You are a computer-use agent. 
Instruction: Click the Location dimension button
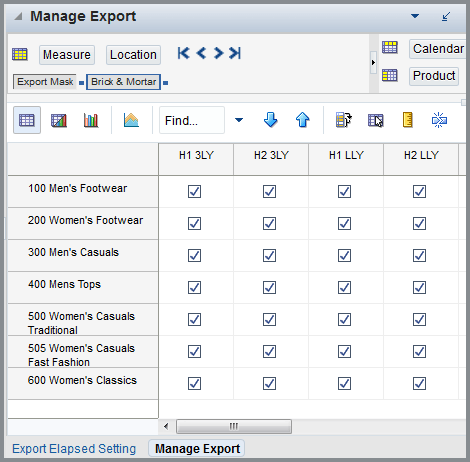133,55
